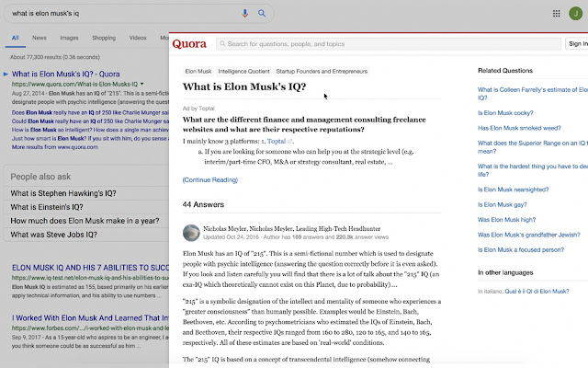The width and height of the screenshot is (588, 368).
Task: Open related question about Superior Range on IQ
Action: (533, 147)
